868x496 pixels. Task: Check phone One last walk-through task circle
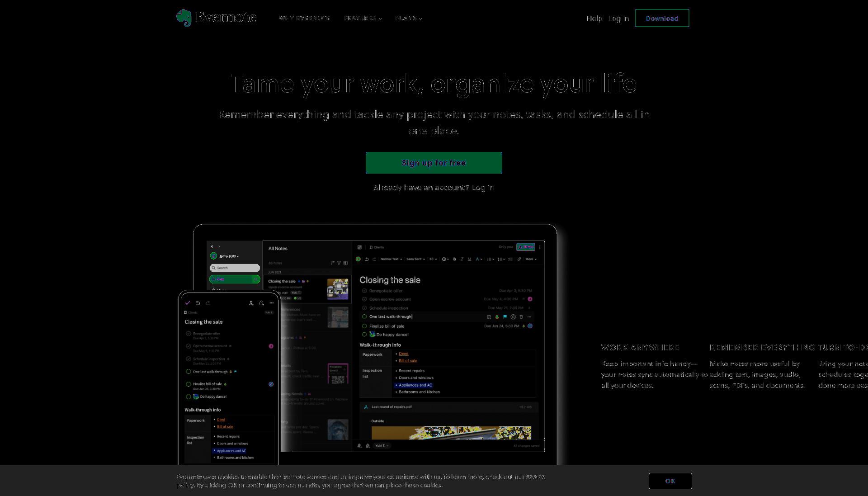click(189, 372)
